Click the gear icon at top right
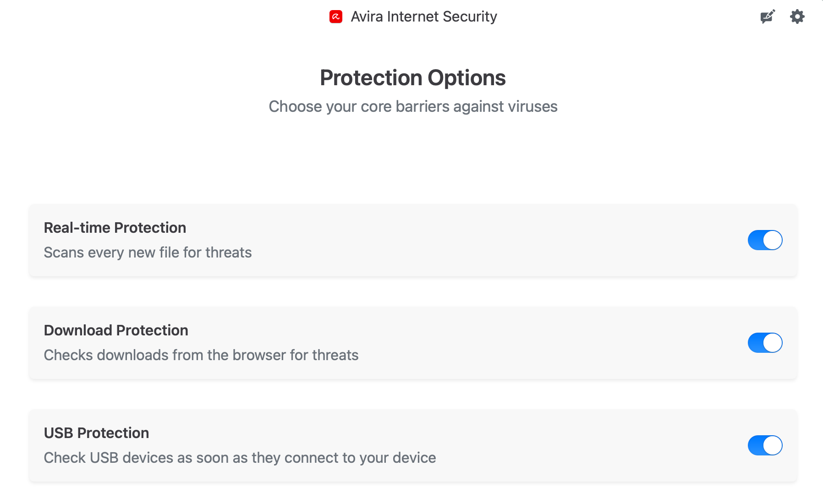This screenshot has height=504, width=823. pos(797,16)
